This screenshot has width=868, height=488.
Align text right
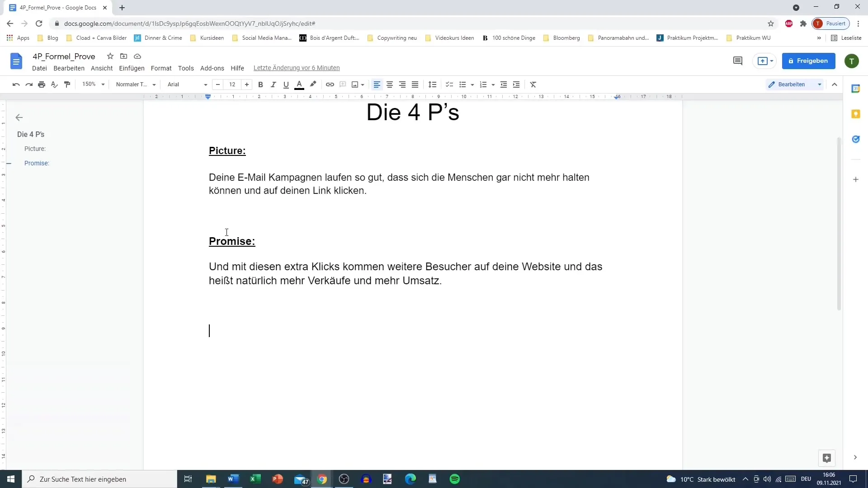402,84
